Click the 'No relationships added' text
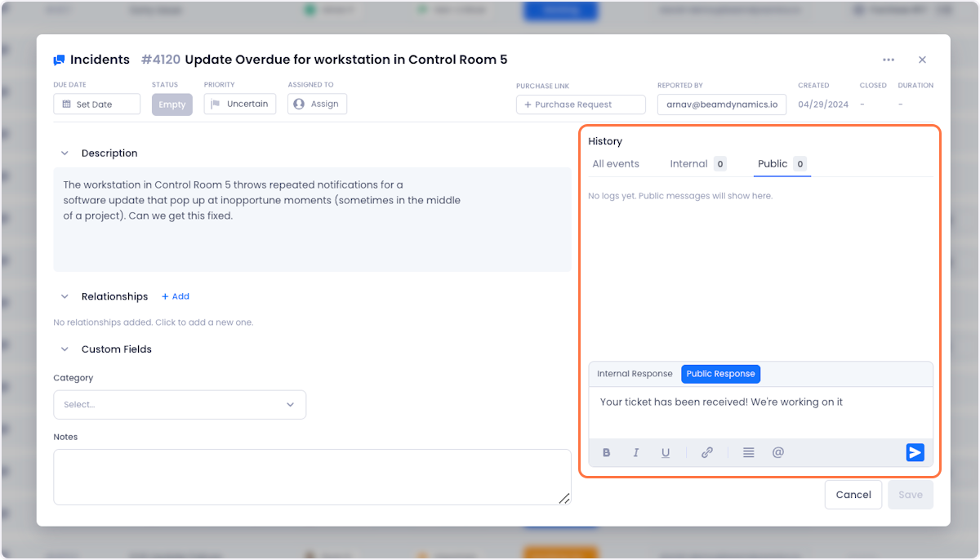The height and width of the screenshot is (560, 980). (x=154, y=322)
